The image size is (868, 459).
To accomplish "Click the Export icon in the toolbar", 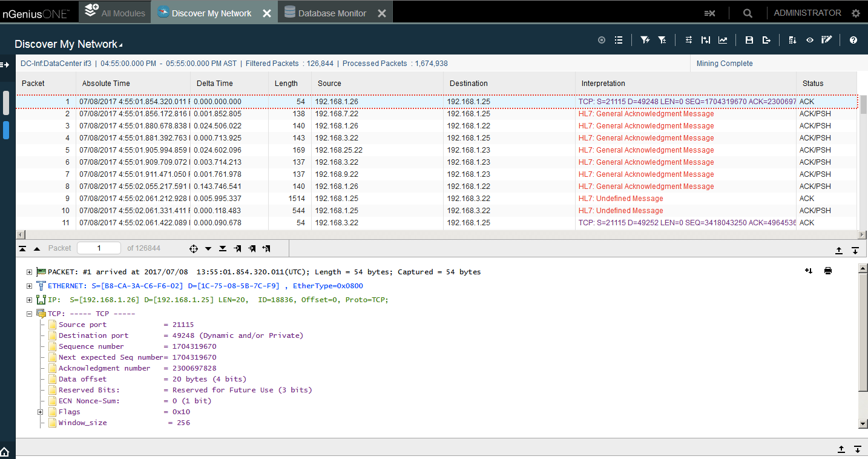I will click(766, 40).
